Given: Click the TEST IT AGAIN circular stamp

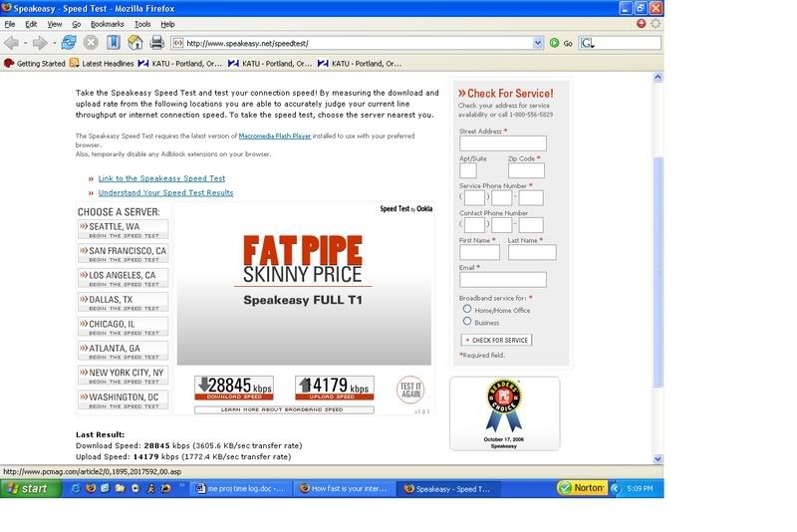Looking at the screenshot, I should click(410, 391).
